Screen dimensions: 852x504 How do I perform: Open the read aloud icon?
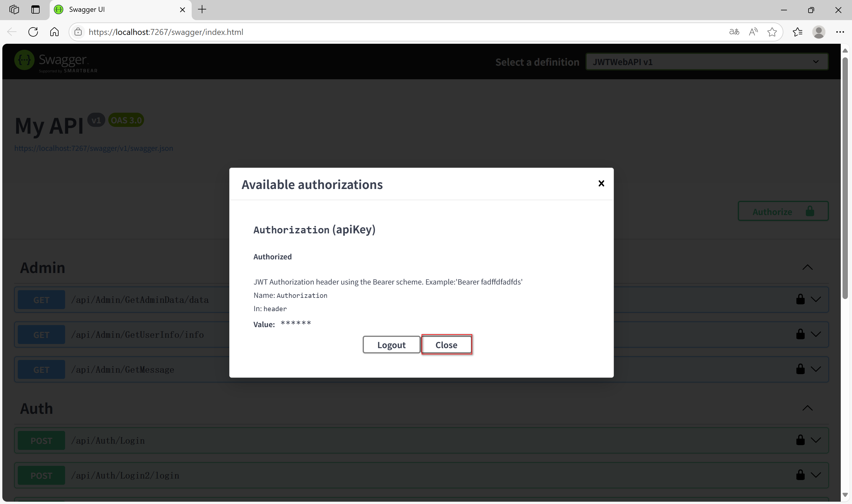point(753,32)
